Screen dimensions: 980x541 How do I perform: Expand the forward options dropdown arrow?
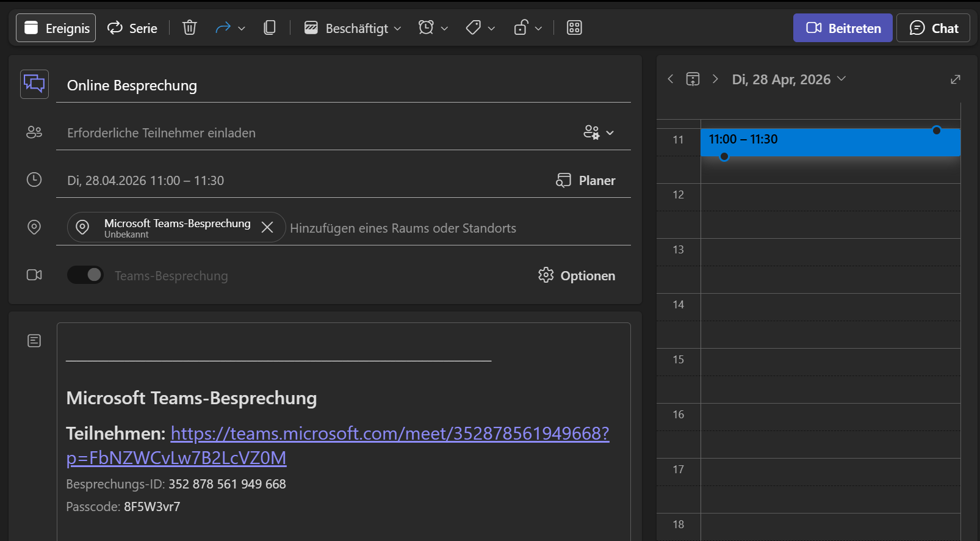click(x=242, y=29)
